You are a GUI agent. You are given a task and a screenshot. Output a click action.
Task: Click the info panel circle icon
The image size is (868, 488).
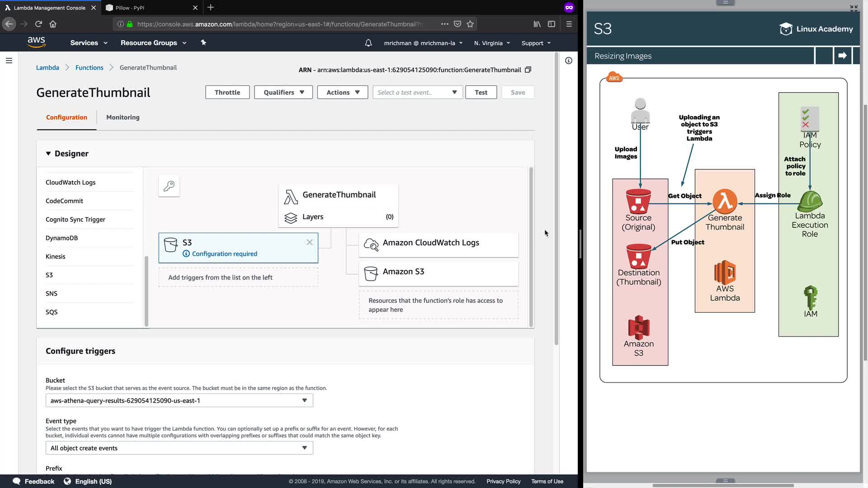[569, 61]
